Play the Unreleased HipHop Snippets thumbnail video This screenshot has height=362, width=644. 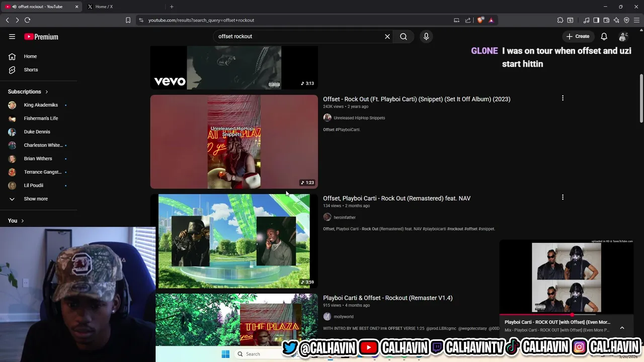click(x=234, y=142)
